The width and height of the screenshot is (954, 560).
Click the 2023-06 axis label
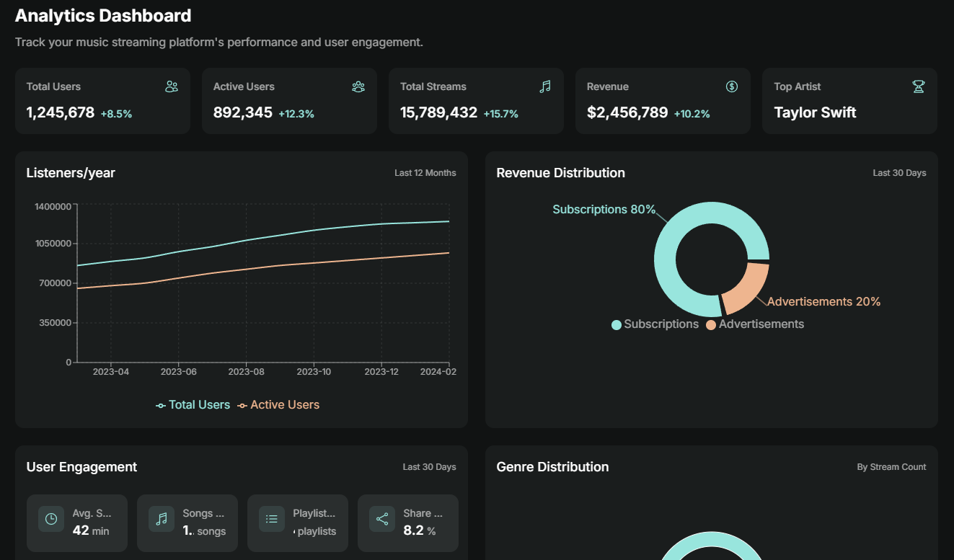tap(179, 372)
